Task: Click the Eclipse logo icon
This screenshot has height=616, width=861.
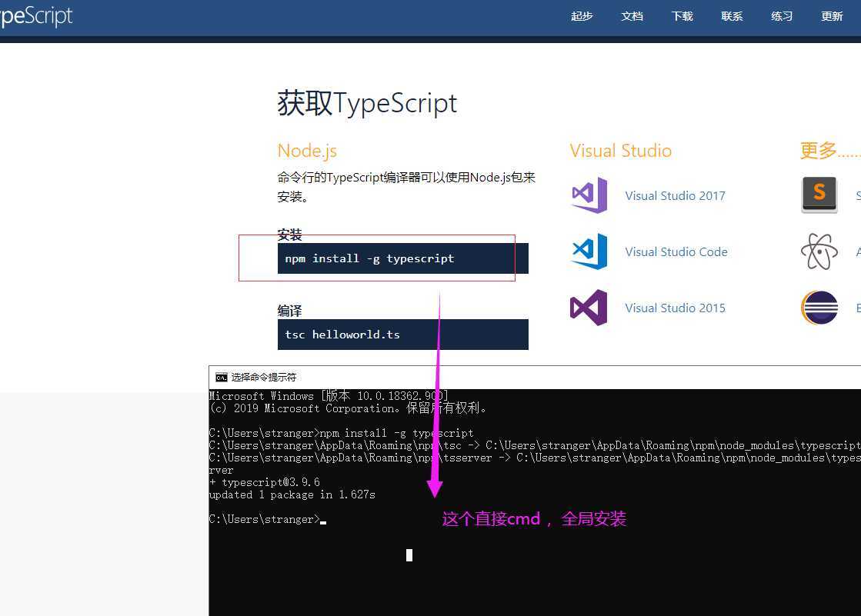Action: click(x=819, y=308)
